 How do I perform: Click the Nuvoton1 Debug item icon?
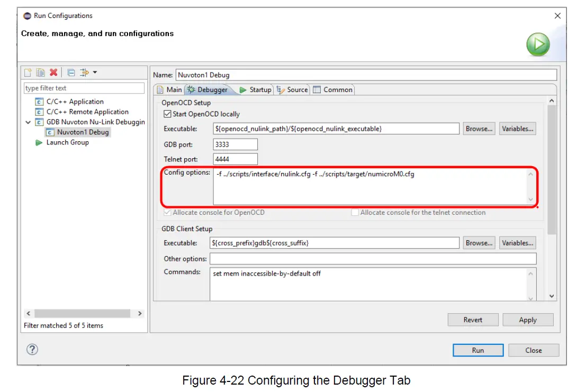point(50,132)
